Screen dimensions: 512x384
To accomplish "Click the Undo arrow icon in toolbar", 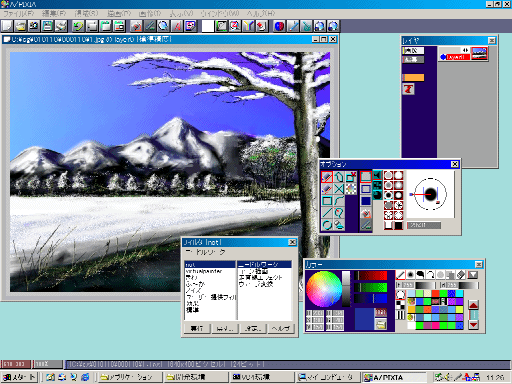I will [78, 26].
